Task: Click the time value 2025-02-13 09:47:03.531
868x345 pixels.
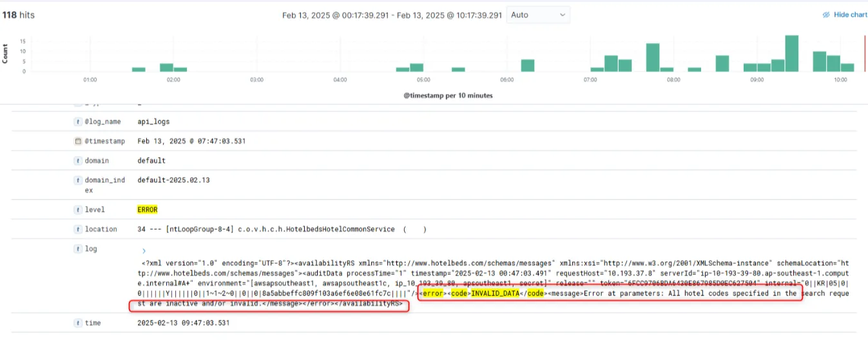Action: tap(184, 323)
